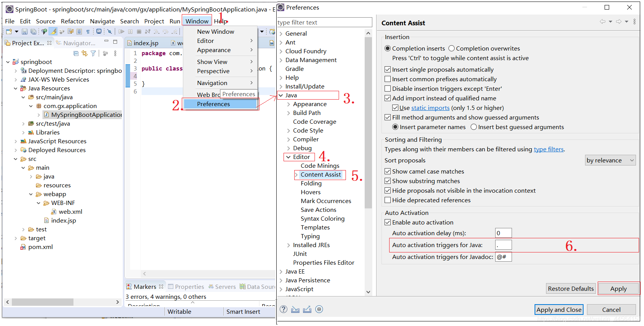Select Completion inserts radio button
This screenshot has width=644, height=326.
pos(388,48)
